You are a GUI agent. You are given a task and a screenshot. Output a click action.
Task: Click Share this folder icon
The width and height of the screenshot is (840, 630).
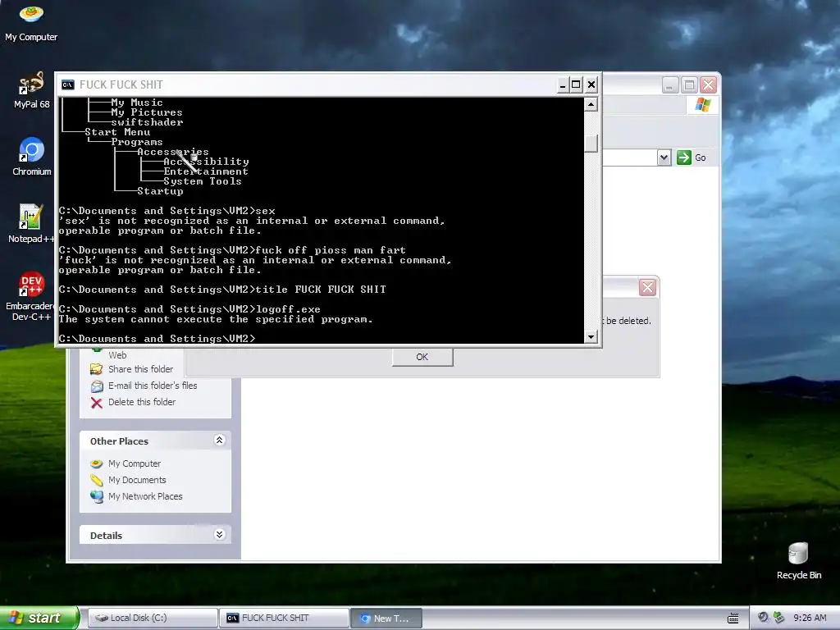(x=97, y=369)
